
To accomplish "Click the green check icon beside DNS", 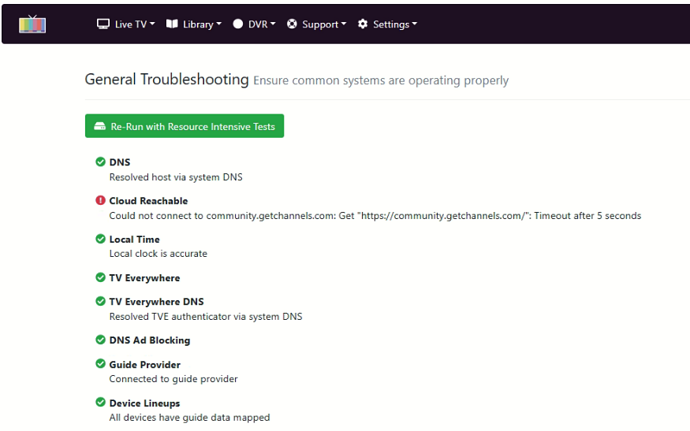I will pos(100,162).
